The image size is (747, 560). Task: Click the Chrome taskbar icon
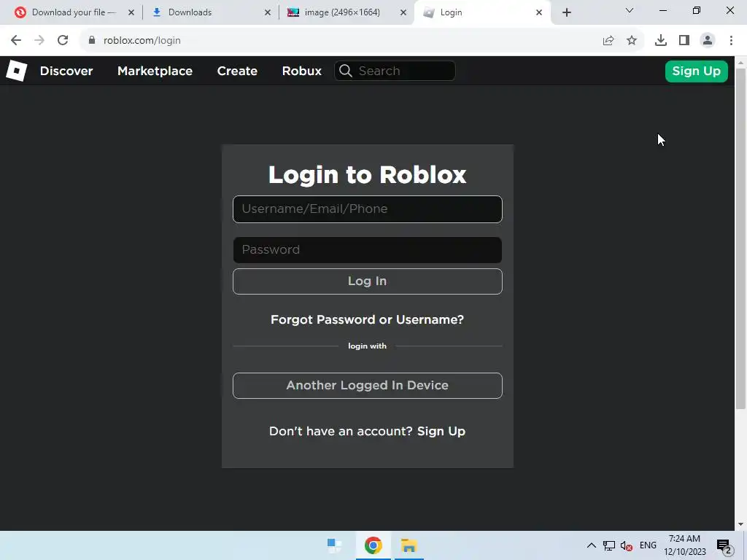pos(373,545)
